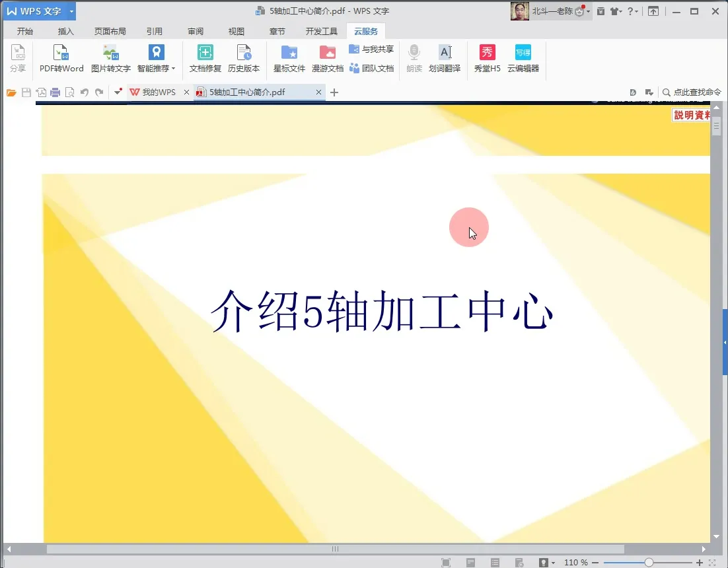The width and height of the screenshot is (728, 568).
Task: Start 朗读 text-to-speech reading
Action: tap(414, 59)
